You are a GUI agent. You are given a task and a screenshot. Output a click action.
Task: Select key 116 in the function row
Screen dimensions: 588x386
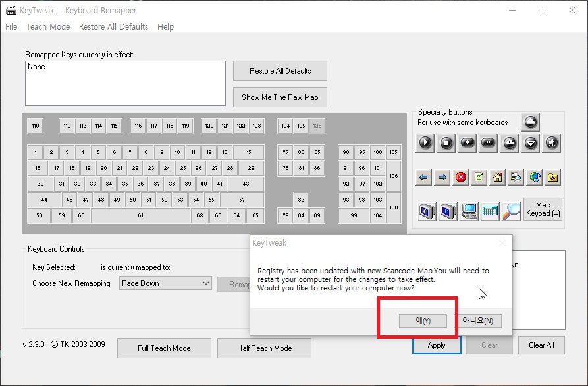click(x=138, y=126)
